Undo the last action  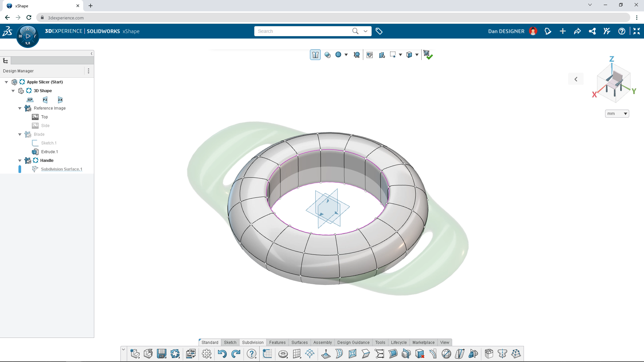tap(222, 354)
